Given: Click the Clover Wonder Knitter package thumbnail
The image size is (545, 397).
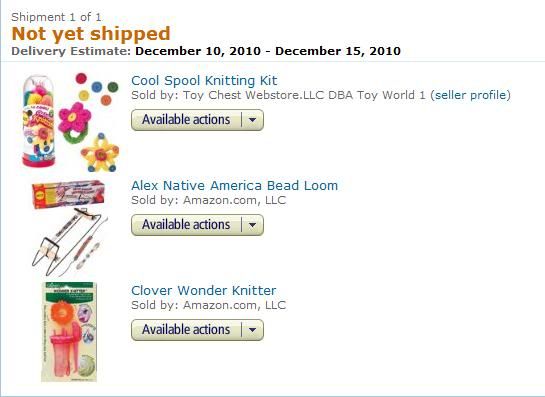Looking at the screenshot, I should tap(69, 332).
